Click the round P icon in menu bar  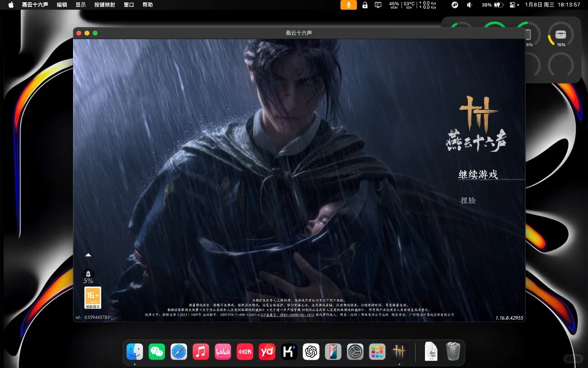coord(455,5)
